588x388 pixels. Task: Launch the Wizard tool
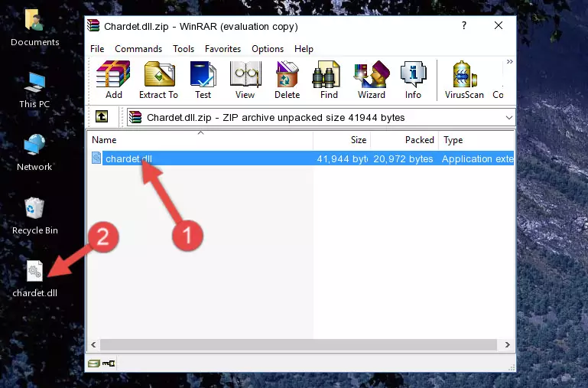click(372, 80)
